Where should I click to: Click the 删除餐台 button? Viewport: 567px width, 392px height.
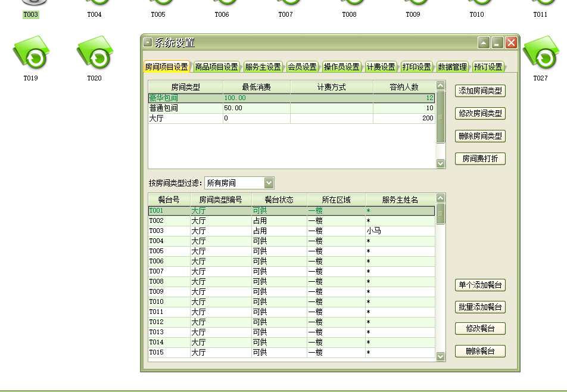(480, 351)
